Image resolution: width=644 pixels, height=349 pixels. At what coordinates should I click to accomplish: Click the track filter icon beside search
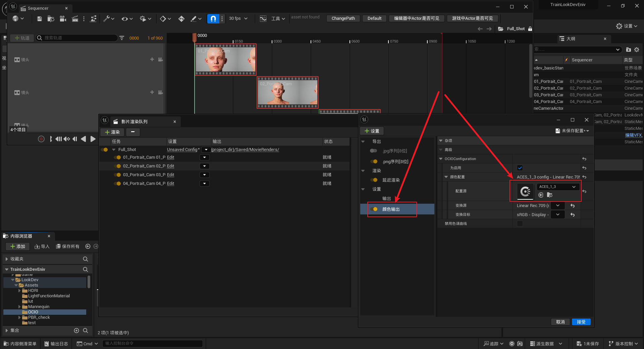pyautogui.click(x=122, y=38)
